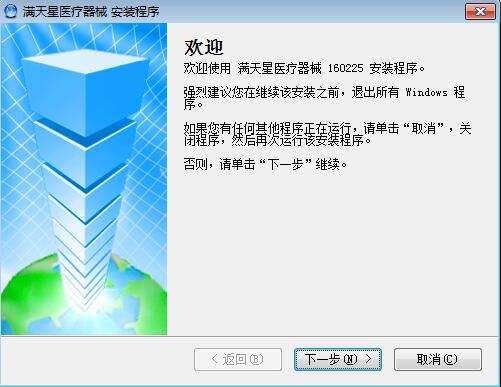This screenshot has width=501, height=387.
Task: Click the word Windows in the recommendation text
Action: tap(426, 92)
